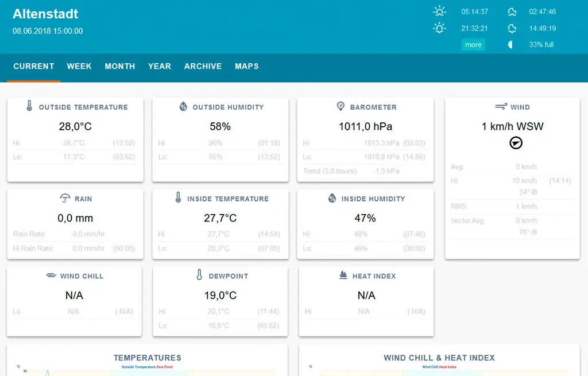Click the 28,0°C outside temperature value

click(75, 126)
